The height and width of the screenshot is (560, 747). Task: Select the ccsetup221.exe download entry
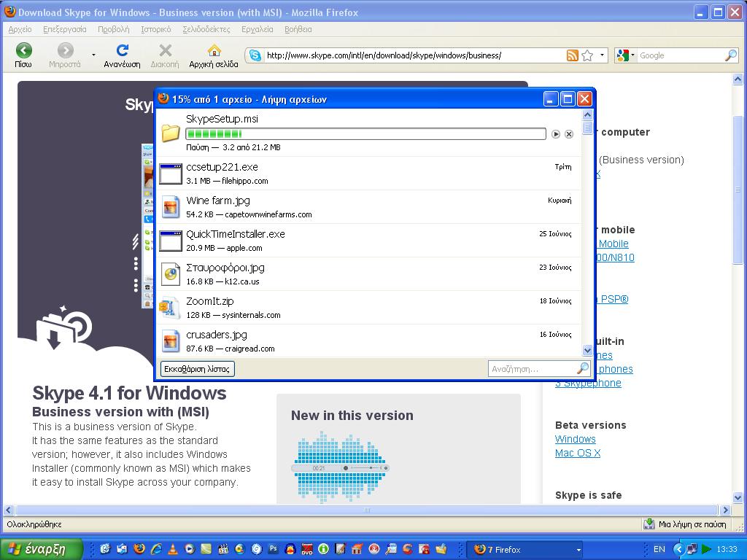click(x=368, y=174)
